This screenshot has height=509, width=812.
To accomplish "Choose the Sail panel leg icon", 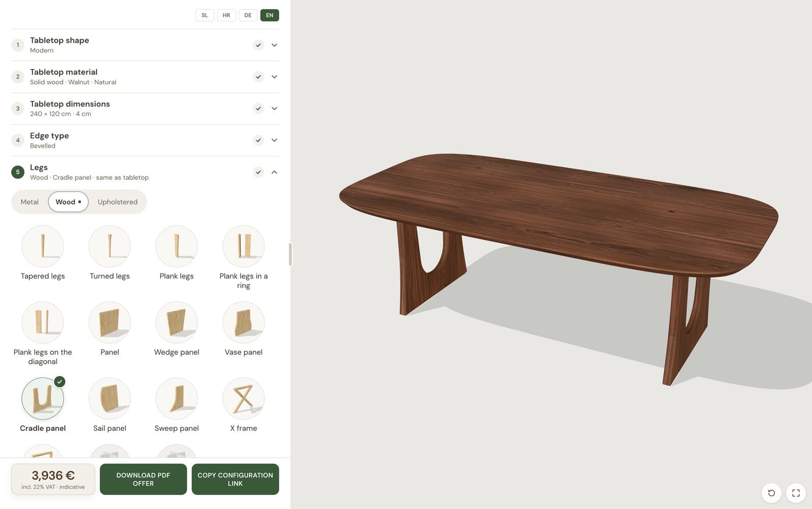I will click(110, 398).
